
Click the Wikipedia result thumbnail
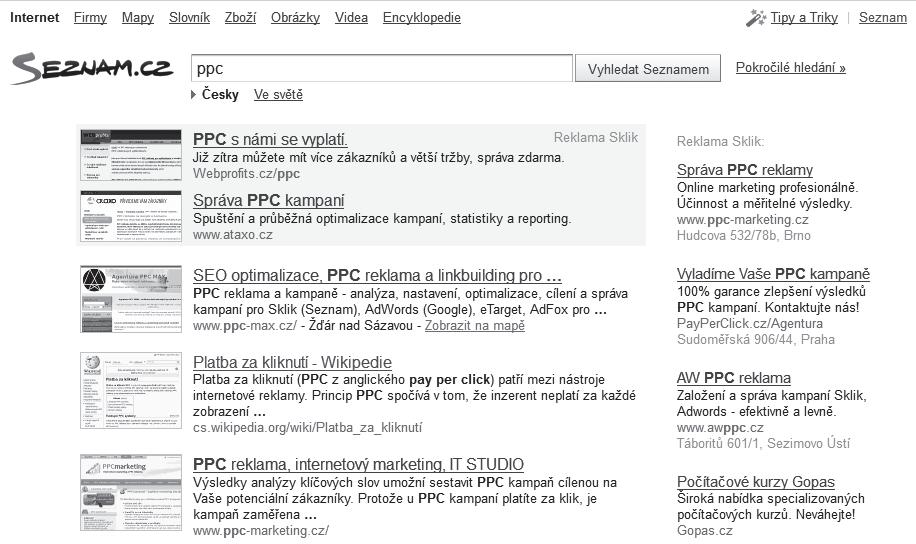(x=131, y=390)
